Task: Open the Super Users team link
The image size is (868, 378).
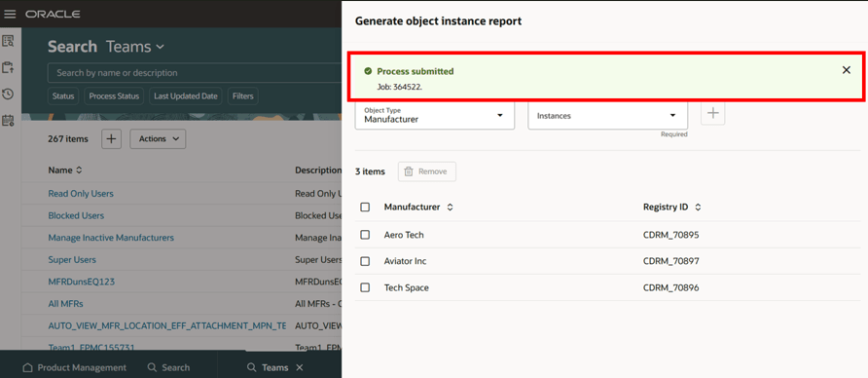Action: [x=72, y=260]
